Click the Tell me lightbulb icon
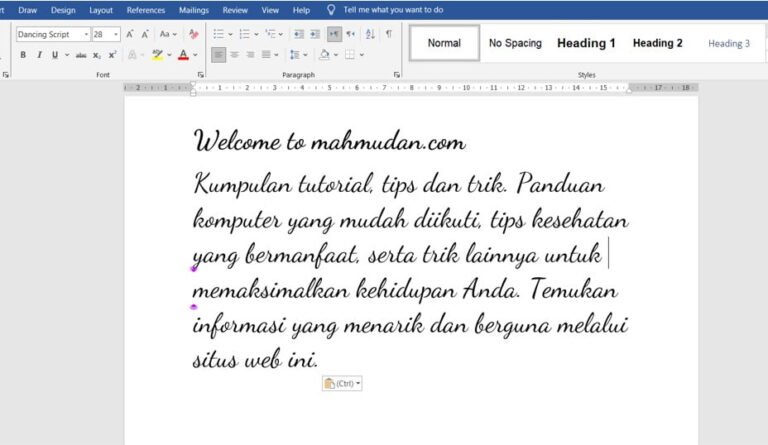 click(x=331, y=10)
